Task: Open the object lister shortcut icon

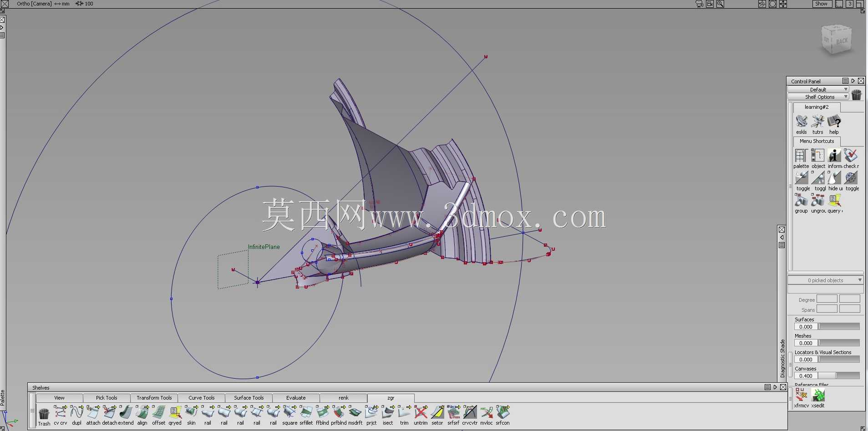Action: point(818,156)
